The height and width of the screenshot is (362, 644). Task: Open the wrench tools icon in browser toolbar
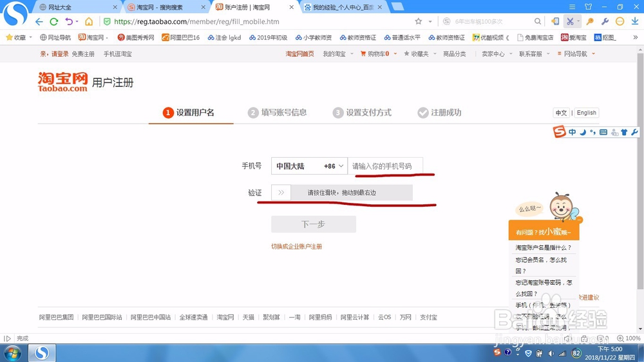pyautogui.click(x=605, y=21)
